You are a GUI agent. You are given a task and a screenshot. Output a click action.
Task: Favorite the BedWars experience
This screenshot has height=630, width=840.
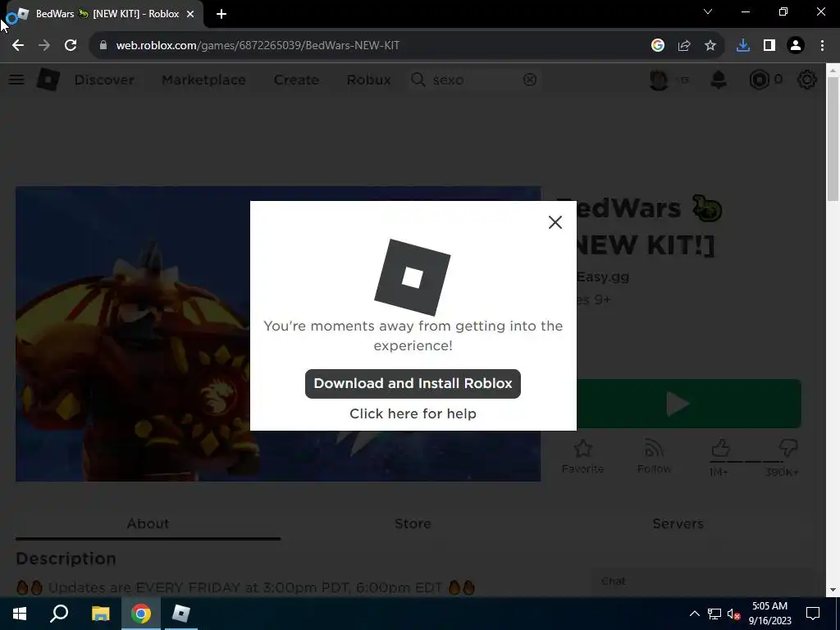pos(583,456)
